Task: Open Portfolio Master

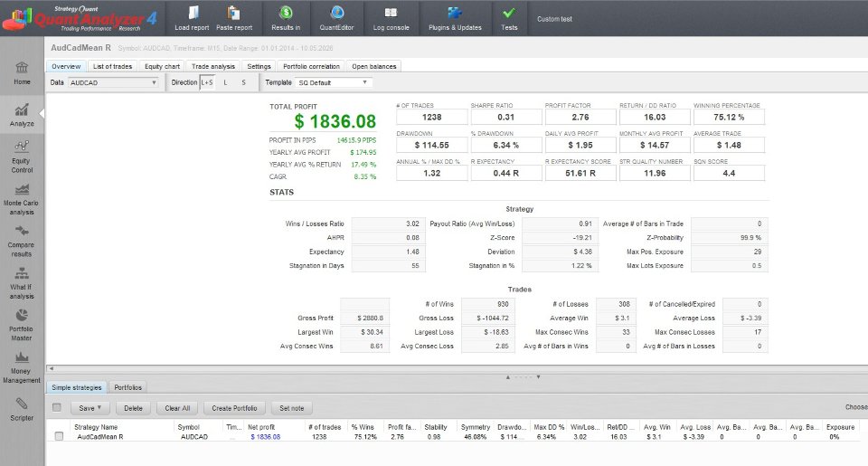Action: [x=22, y=325]
